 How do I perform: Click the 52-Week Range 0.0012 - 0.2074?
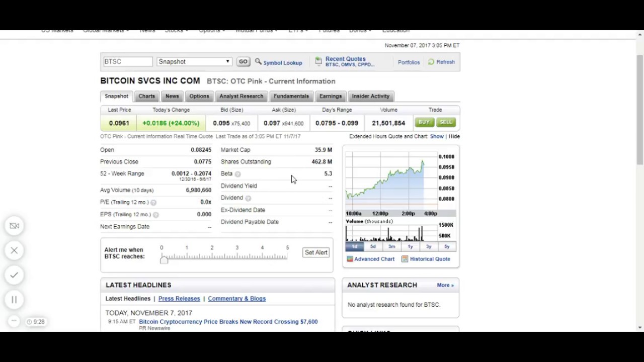[x=191, y=173]
